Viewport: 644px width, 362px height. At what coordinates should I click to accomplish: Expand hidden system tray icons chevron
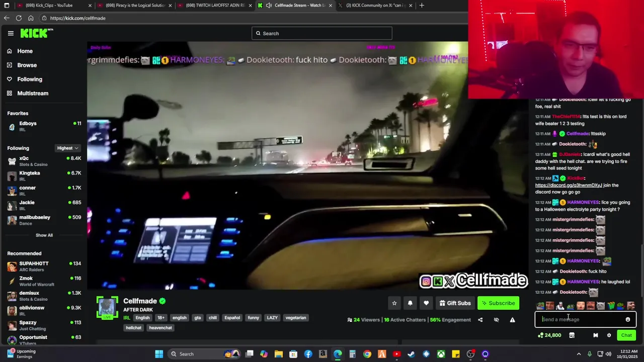tap(579, 354)
